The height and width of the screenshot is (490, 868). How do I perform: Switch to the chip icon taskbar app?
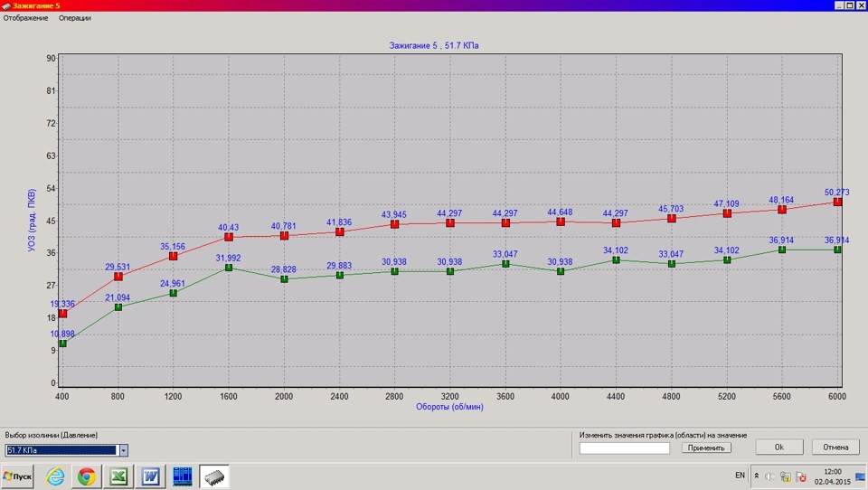214,476
